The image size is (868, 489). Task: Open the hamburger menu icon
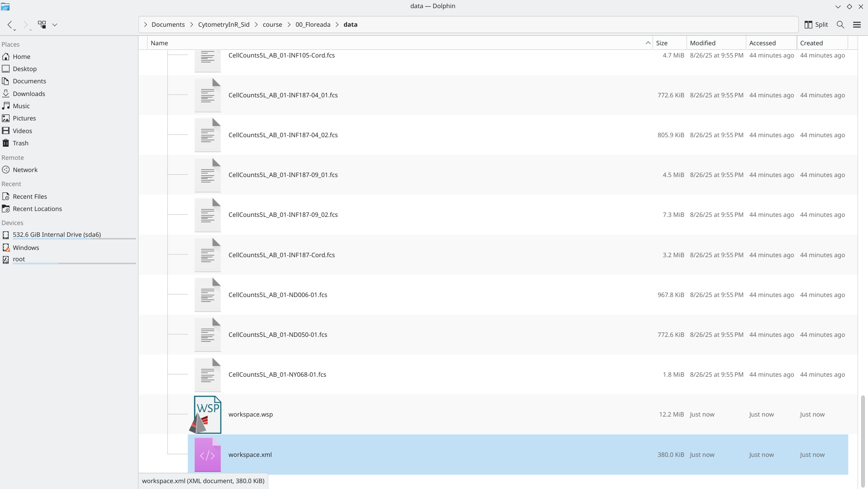(x=857, y=24)
